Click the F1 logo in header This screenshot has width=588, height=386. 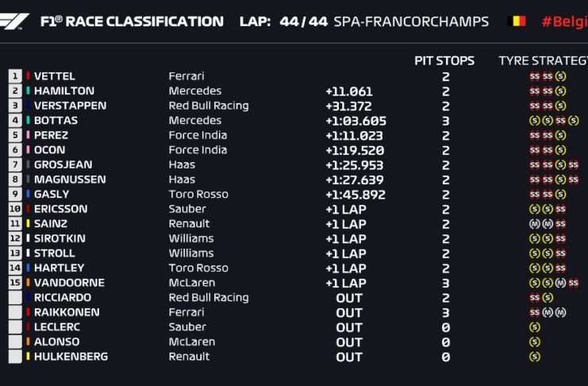click(x=16, y=21)
